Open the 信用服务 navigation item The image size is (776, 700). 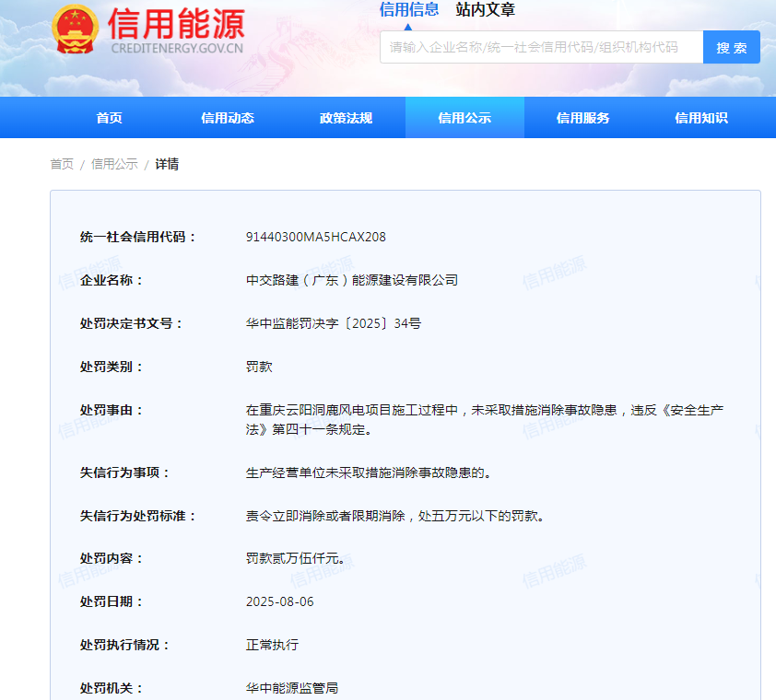coord(583,118)
